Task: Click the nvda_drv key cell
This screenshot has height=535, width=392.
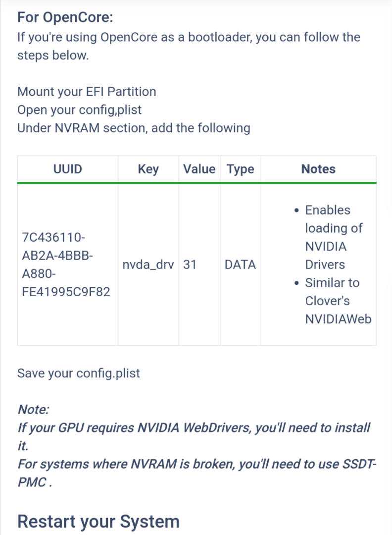Action: click(148, 265)
